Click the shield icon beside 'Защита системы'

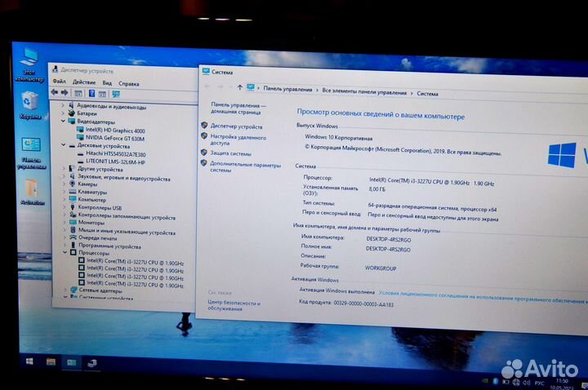tap(204, 153)
